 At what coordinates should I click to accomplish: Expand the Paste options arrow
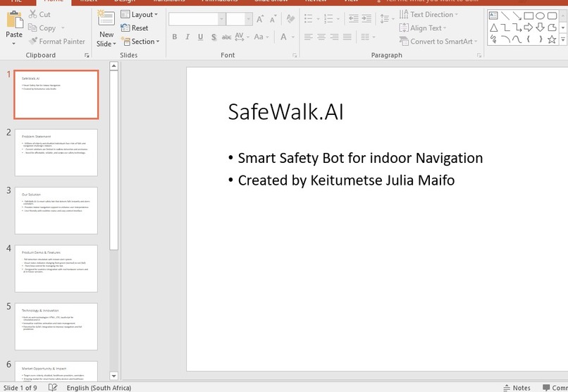coord(14,44)
